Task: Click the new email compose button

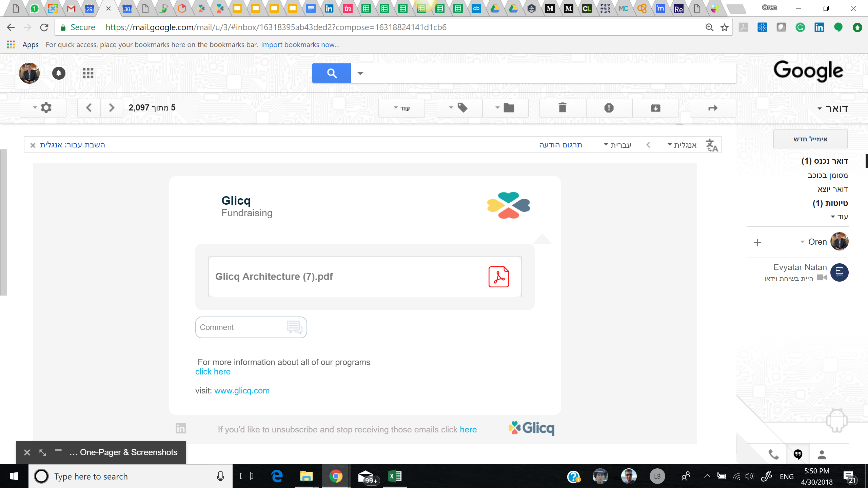Action: point(810,139)
